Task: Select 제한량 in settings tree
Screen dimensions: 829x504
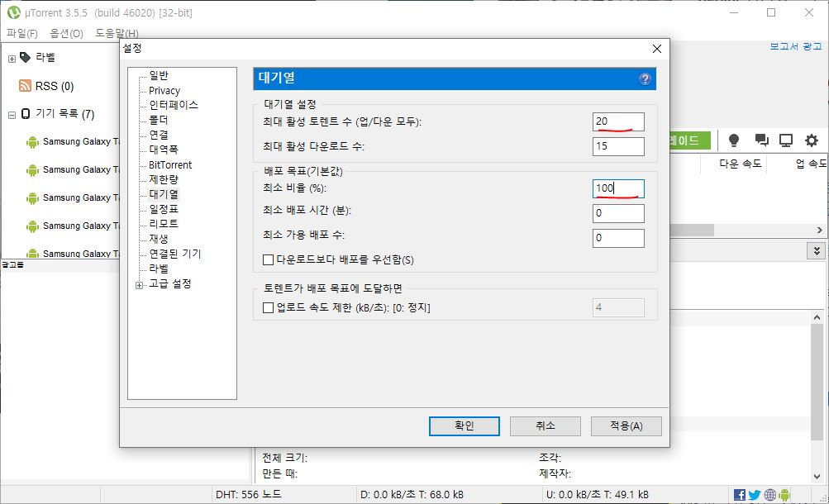Action: point(164,179)
